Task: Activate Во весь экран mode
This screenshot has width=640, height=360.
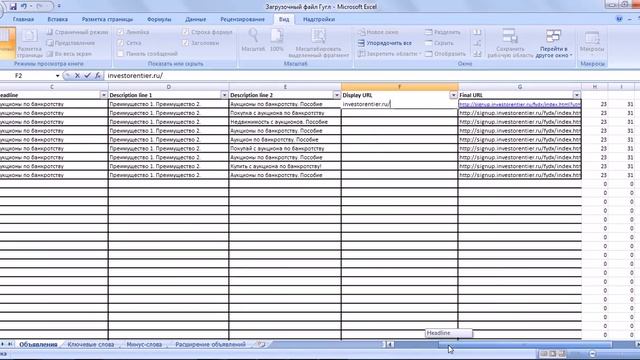Action: click(x=69, y=53)
